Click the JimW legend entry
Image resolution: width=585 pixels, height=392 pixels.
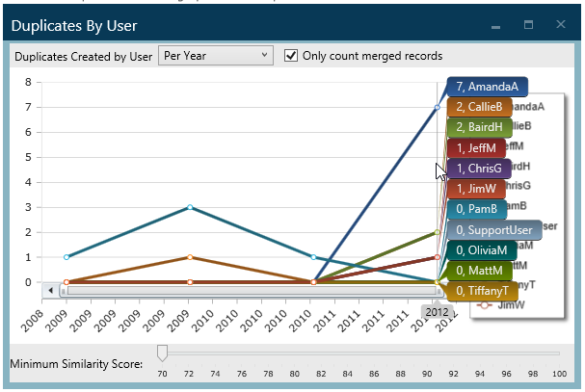click(501, 305)
